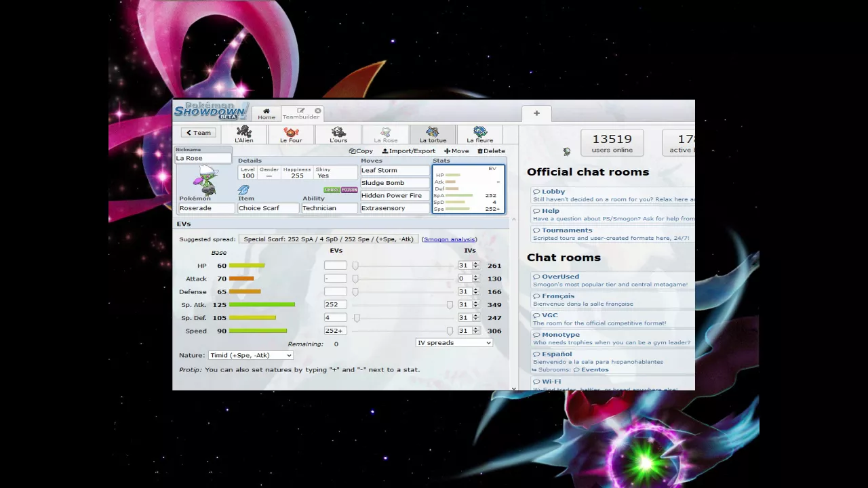Select the La fleure team member

pyautogui.click(x=480, y=135)
